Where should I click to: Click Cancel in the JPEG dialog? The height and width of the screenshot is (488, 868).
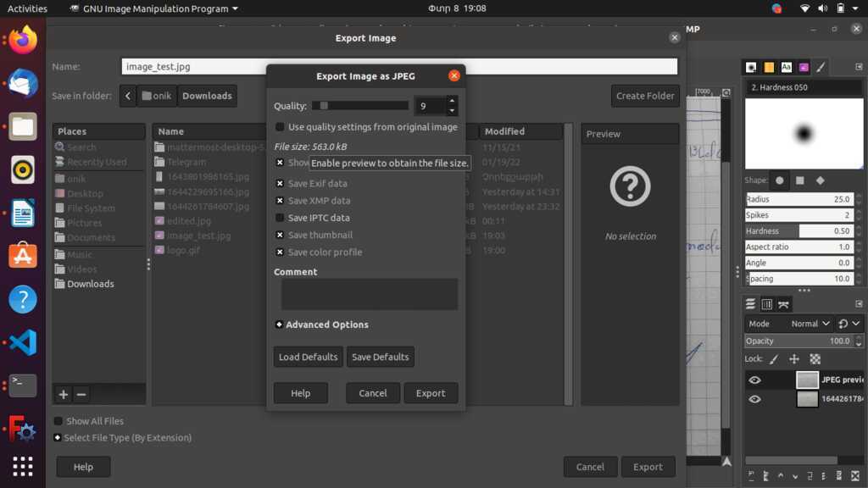click(373, 393)
